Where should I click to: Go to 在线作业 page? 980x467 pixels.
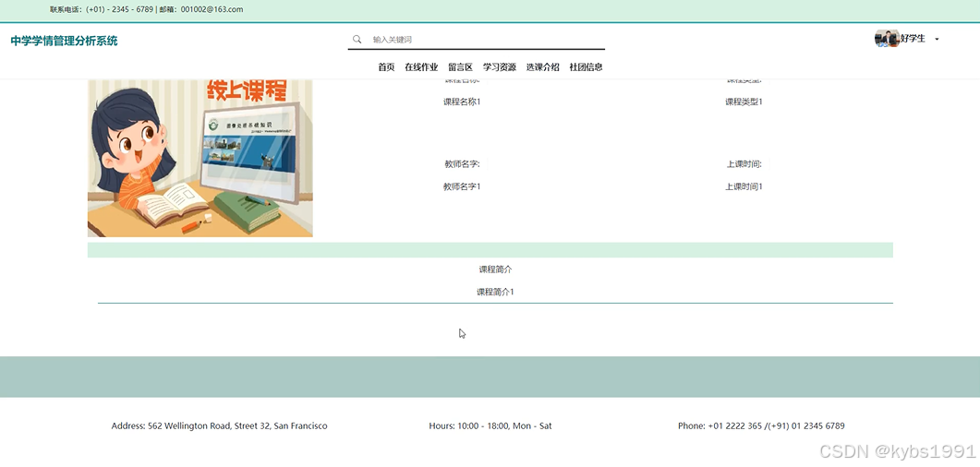(x=421, y=67)
